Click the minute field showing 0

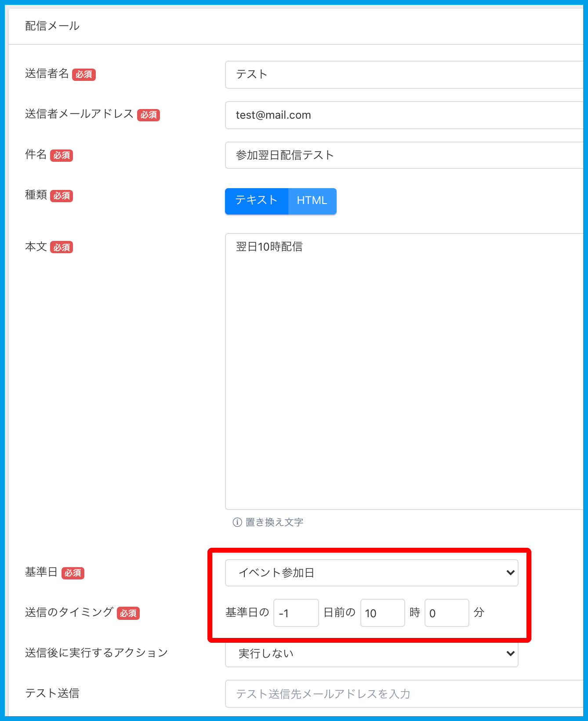(446, 613)
